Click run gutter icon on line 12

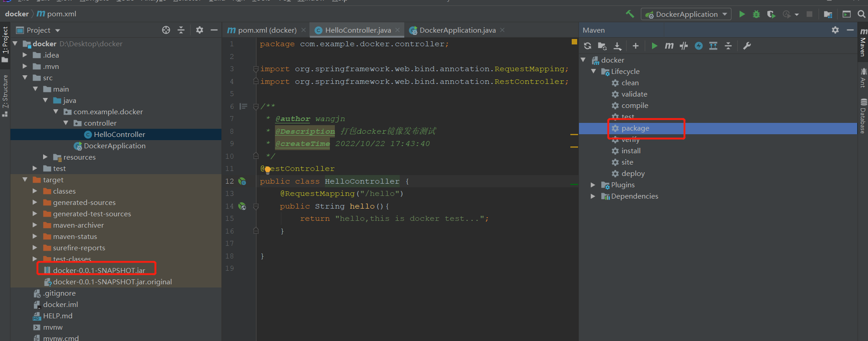click(242, 181)
